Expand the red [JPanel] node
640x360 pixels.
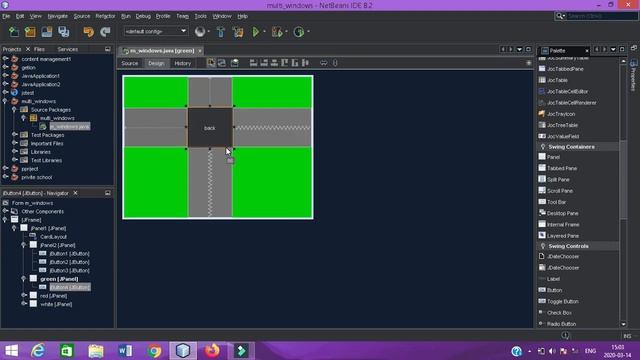coord(24,295)
